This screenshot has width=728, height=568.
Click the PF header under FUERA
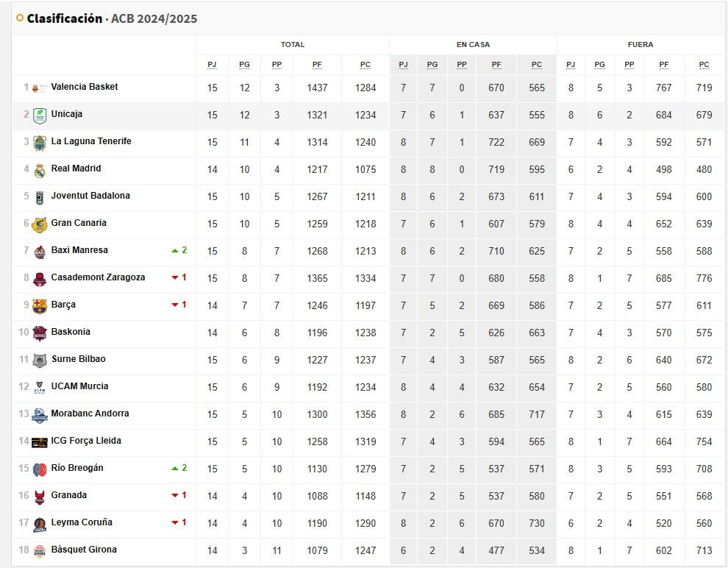(664, 65)
